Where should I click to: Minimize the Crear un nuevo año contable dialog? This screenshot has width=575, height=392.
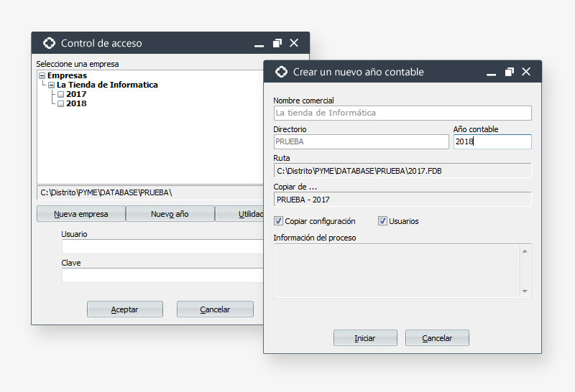(x=492, y=73)
